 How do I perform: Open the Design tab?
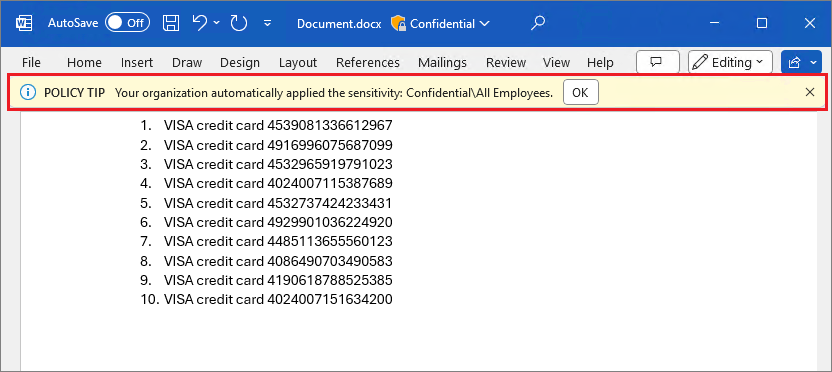240,63
